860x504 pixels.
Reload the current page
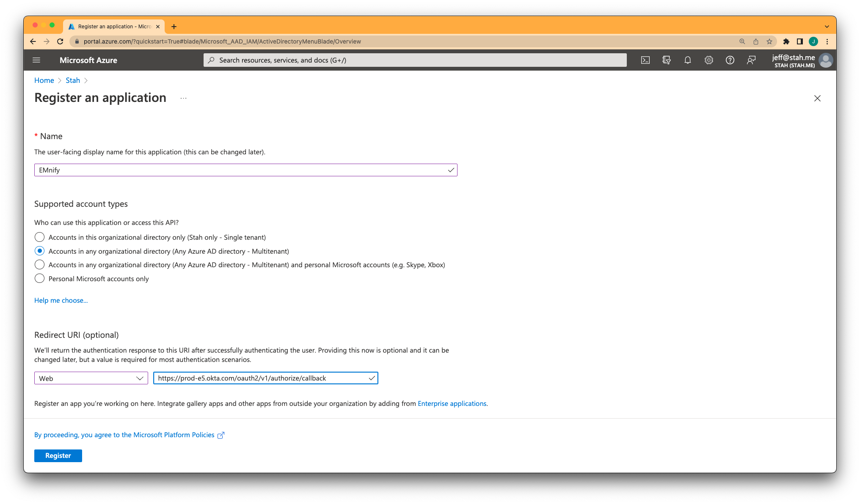pyautogui.click(x=60, y=41)
